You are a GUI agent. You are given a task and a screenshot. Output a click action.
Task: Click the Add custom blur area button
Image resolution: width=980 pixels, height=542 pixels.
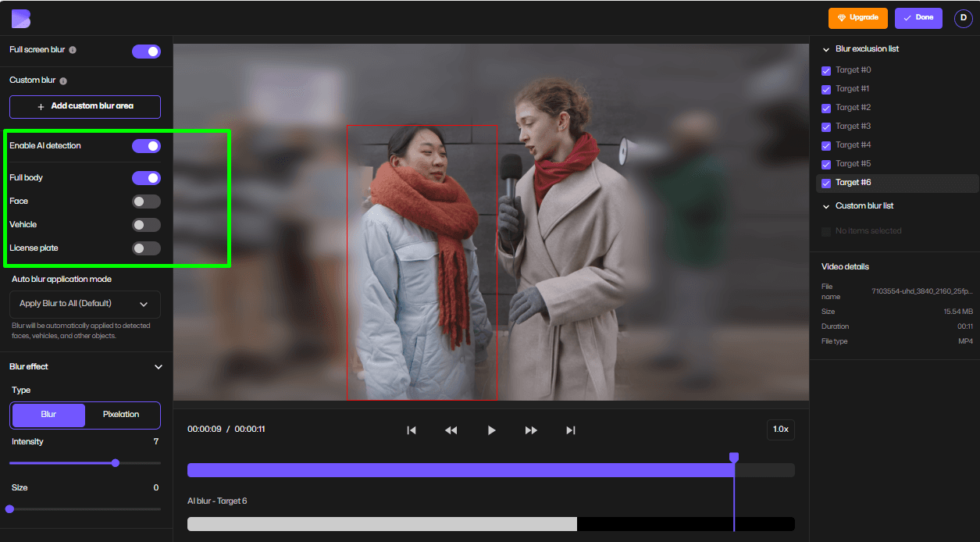(x=84, y=106)
